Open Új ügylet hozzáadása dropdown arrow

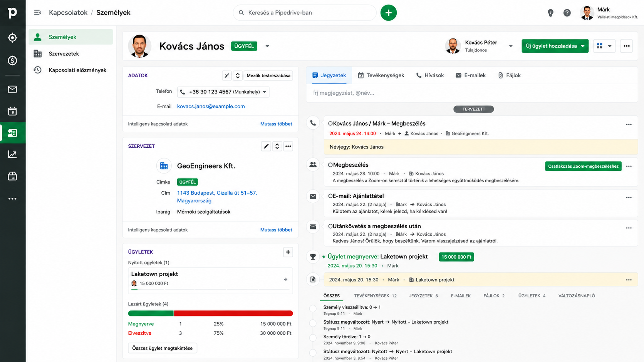point(583,46)
